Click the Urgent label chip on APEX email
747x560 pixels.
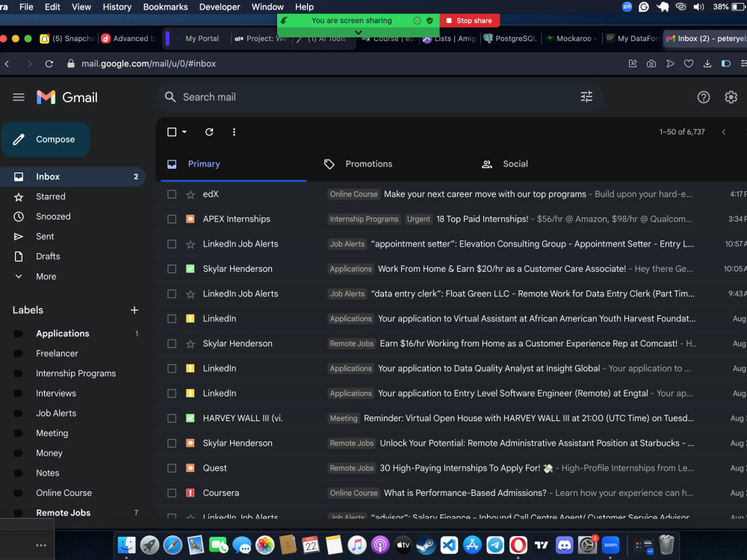tap(418, 219)
